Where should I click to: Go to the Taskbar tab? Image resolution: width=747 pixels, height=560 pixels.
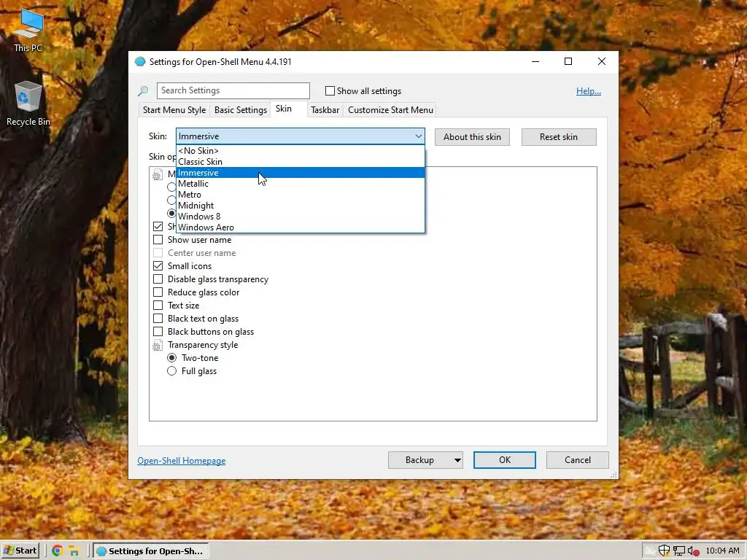coord(325,110)
